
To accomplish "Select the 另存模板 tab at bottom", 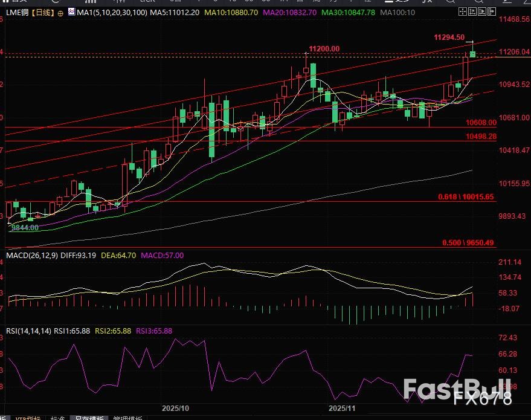I will point(88,418).
